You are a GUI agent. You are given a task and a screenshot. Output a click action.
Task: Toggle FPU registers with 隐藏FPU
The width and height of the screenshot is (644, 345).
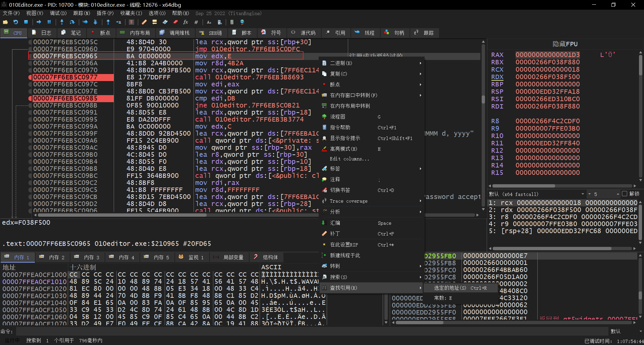coord(565,44)
